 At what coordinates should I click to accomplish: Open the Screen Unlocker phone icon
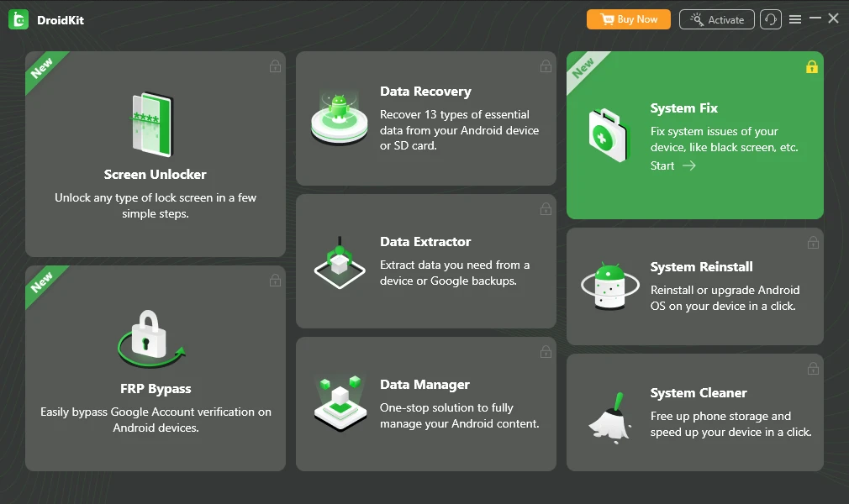coord(153,124)
